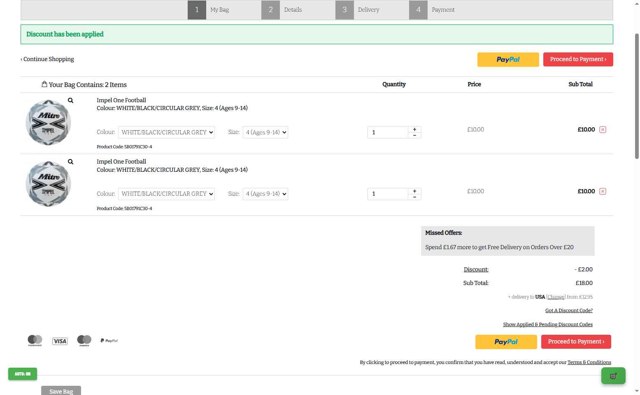The image size is (640, 395).
Task: Open the Got A Discount Code? link
Action: [x=569, y=311]
